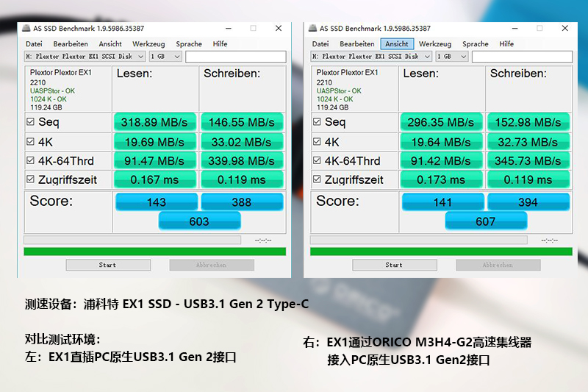The width and height of the screenshot is (588, 392).
Task: Click 4K write value 32.73 MB/s
Action: pos(528,142)
